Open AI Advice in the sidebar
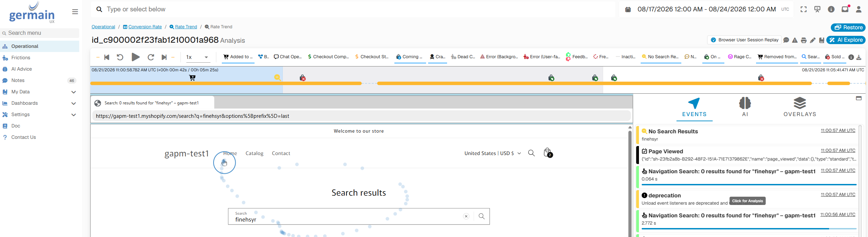 40,69
